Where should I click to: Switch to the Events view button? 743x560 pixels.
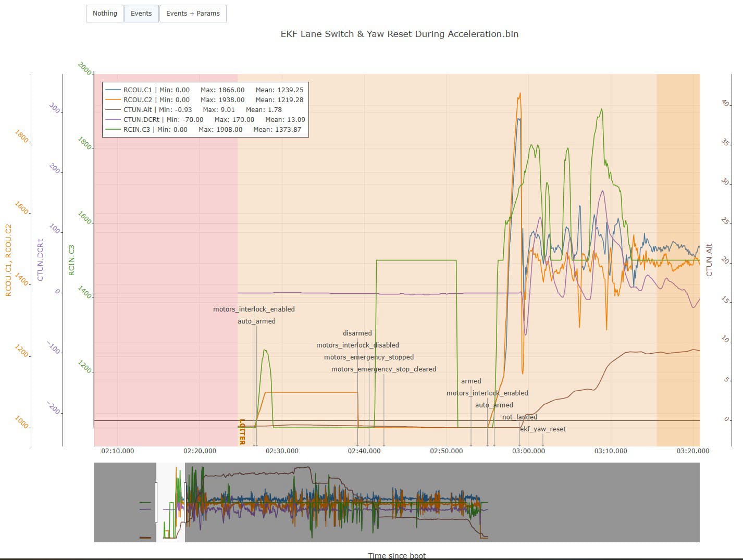[141, 14]
